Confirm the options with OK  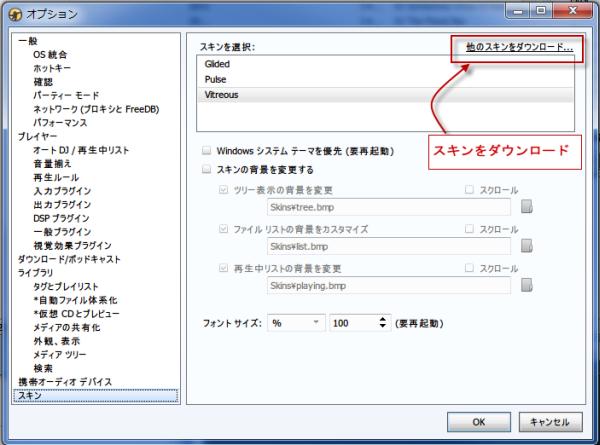click(479, 422)
